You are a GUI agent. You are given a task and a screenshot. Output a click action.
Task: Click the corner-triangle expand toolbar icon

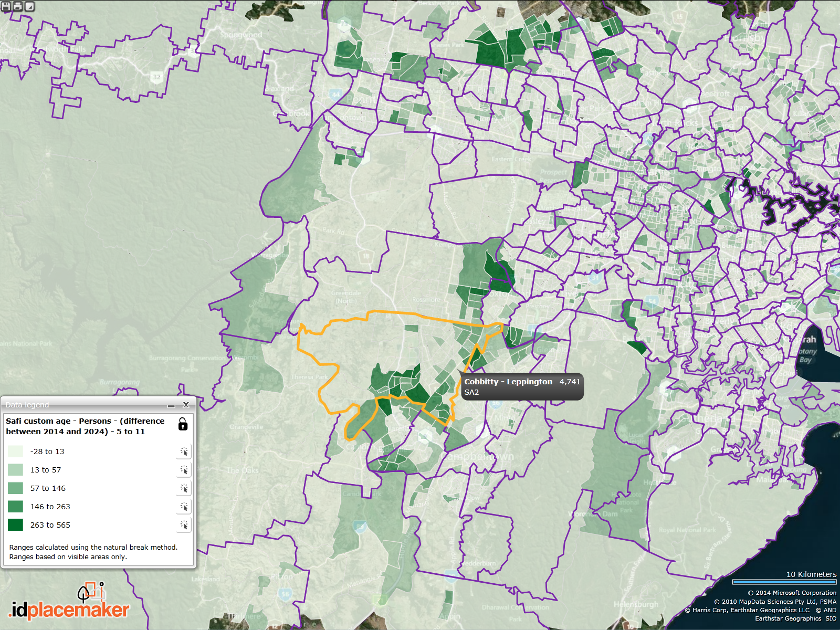[x=29, y=6]
